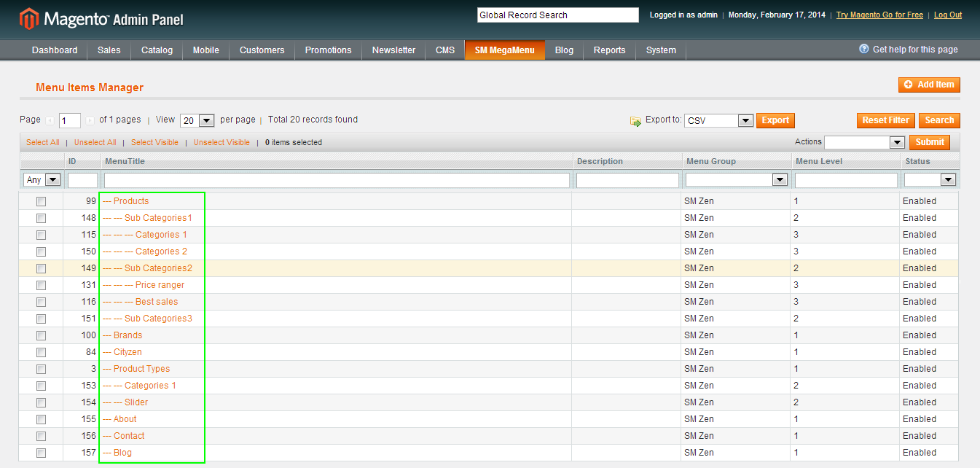Click the Select All link
Image resolution: width=980 pixels, height=468 pixels.
[x=43, y=143]
